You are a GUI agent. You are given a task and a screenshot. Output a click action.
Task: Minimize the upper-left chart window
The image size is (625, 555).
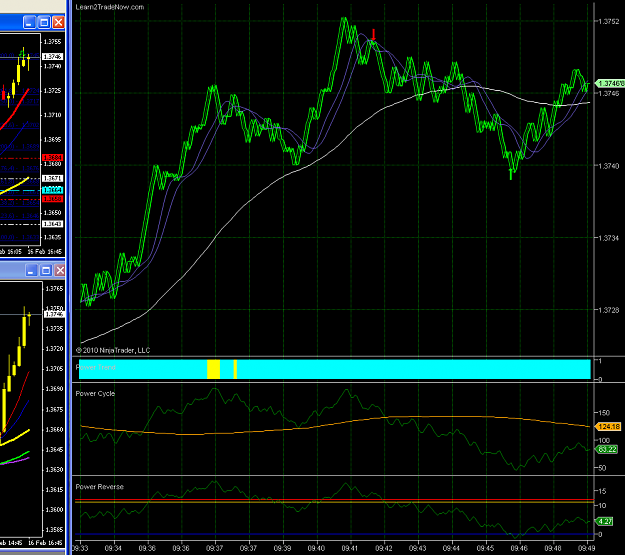(29, 22)
